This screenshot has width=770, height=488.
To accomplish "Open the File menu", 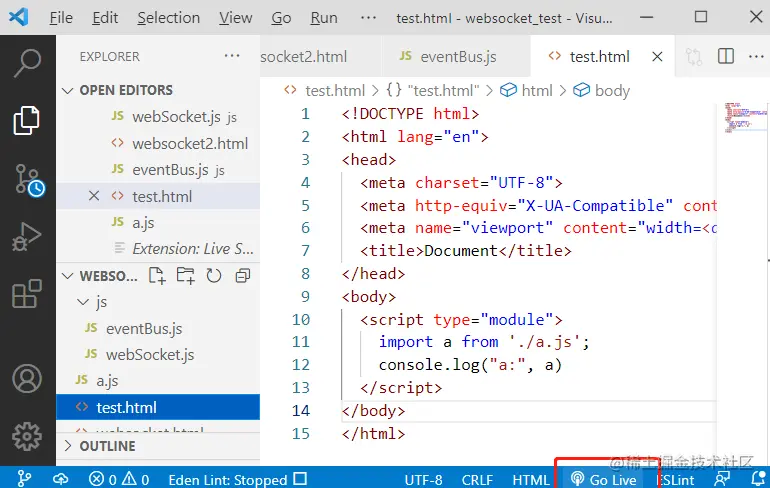I will point(61,18).
